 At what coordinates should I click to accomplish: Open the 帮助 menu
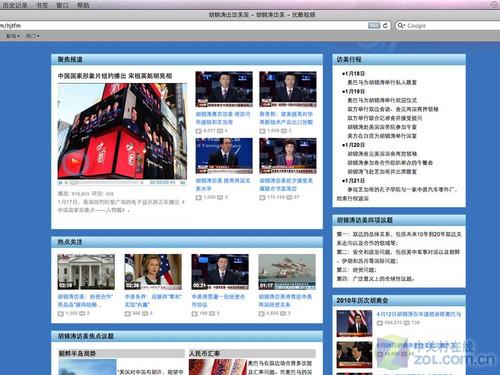point(83,5)
